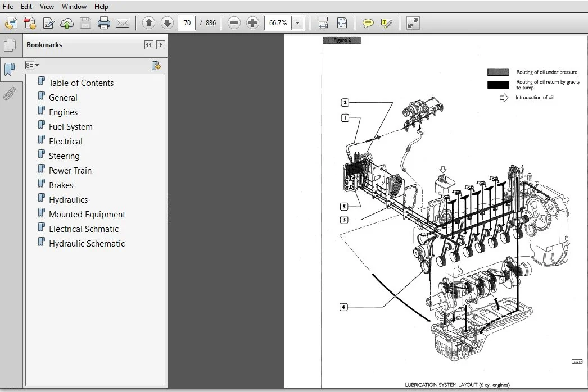Viewport: 588px width, 392px height.
Task: Select the Highlight text tool
Action: pyautogui.click(x=386, y=23)
